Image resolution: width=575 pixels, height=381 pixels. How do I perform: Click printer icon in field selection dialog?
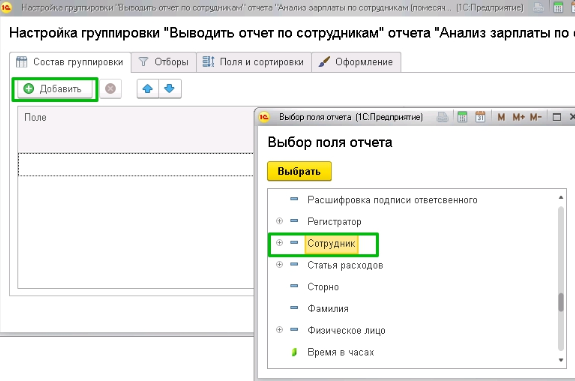442,117
